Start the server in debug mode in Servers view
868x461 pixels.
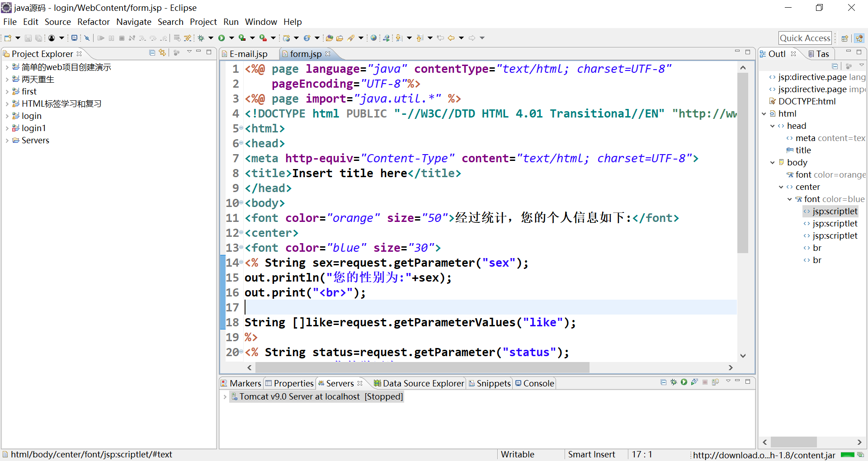coord(674,382)
